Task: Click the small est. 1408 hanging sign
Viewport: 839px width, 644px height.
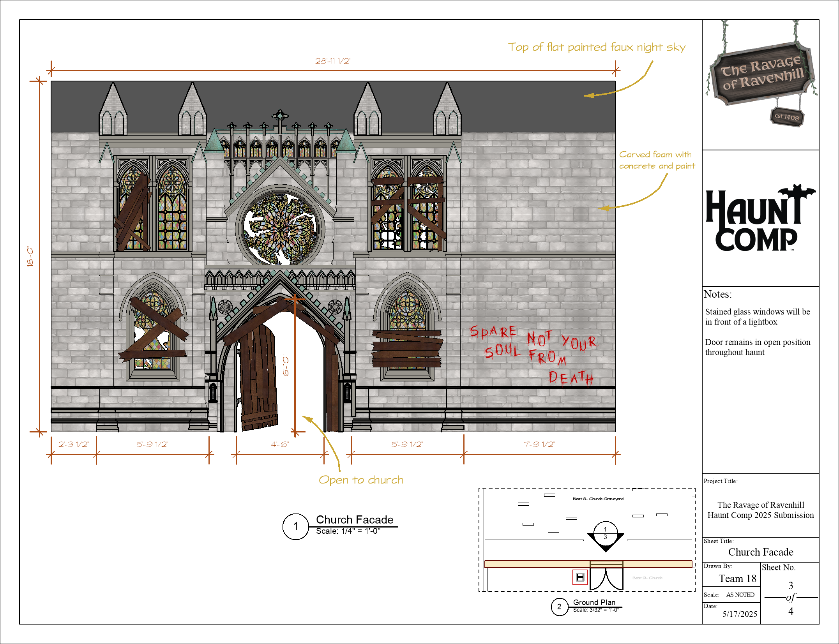Action: [x=786, y=116]
